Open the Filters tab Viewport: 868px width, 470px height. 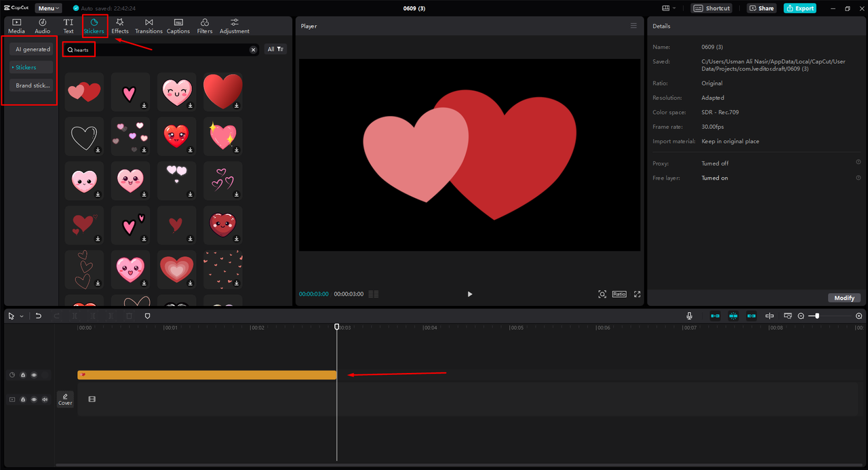click(205, 26)
